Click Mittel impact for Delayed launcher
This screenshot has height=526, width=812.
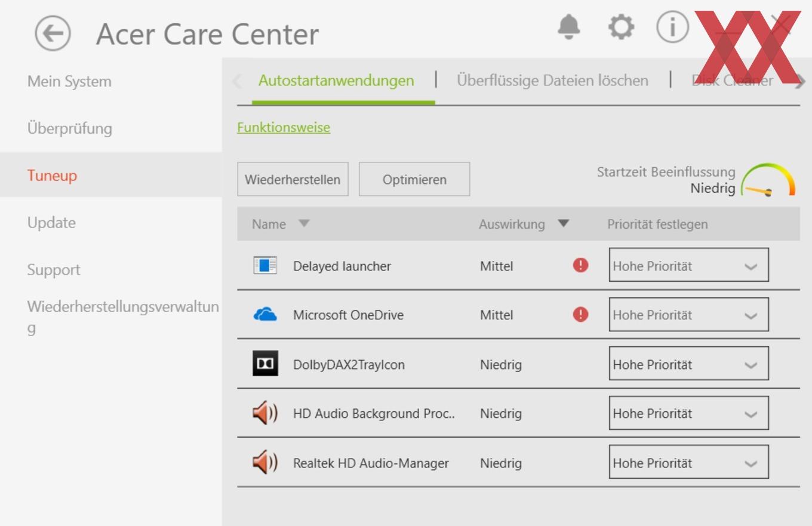[496, 266]
